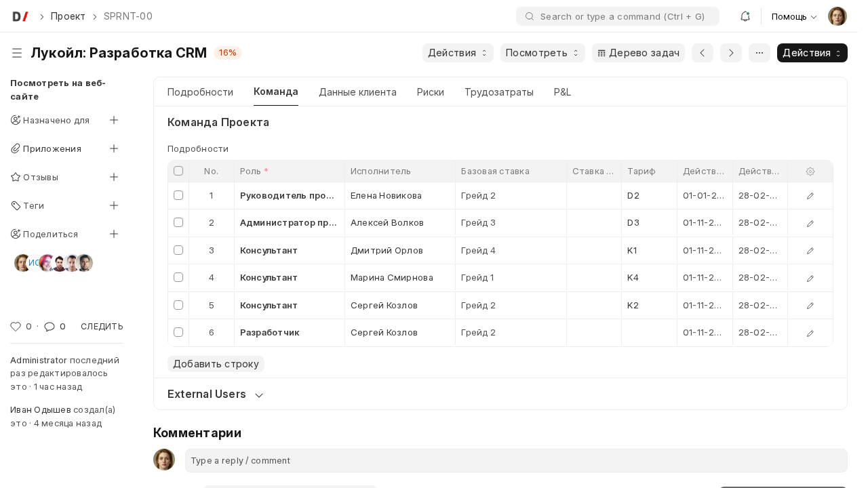The width and height of the screenshot is (868, 488).
Task: Click the Базовая ставка column header
Action: (x=511, y=171)
